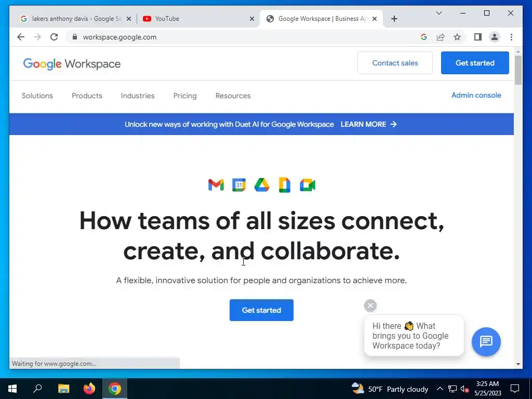Click the browser forward arrow
The width and height of the screenshot is (532, 399).
37,37
